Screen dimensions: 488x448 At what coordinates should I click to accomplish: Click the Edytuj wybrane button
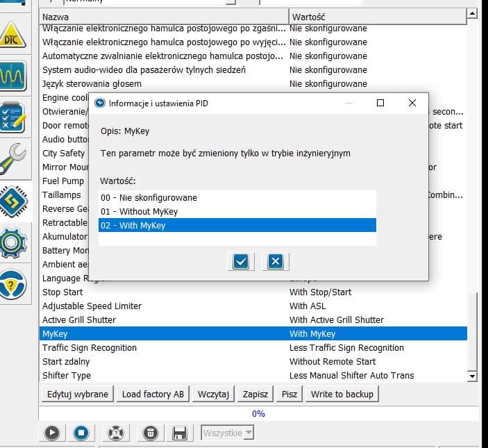[78, 394]
